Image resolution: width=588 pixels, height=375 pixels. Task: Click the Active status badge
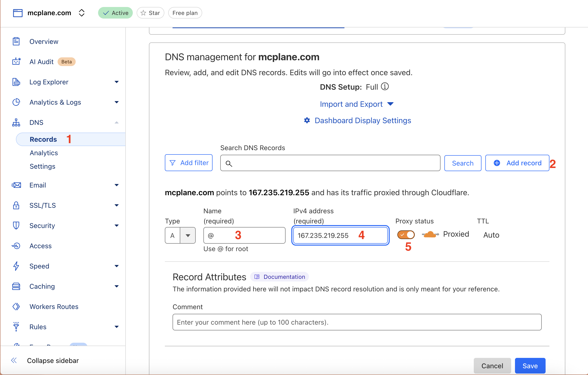(x=115, y=13)
